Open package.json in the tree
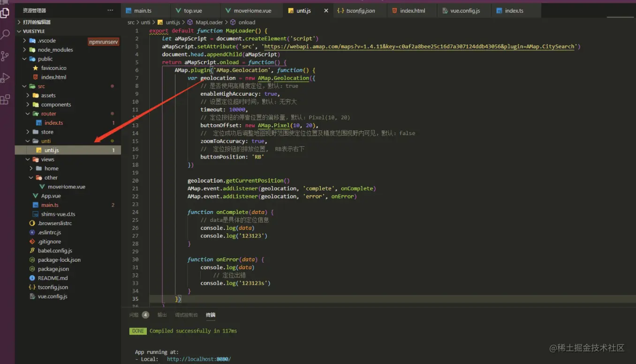Image resolution: width=636 pixels, height=364 pixels. pyautogui.click(x=53, y=269)
